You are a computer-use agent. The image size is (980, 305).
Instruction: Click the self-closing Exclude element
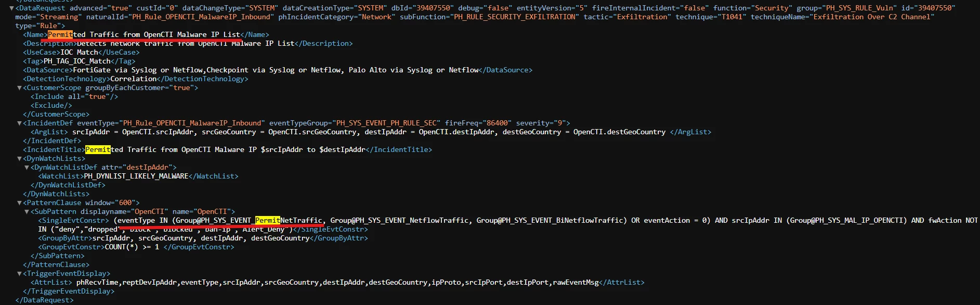51,106
